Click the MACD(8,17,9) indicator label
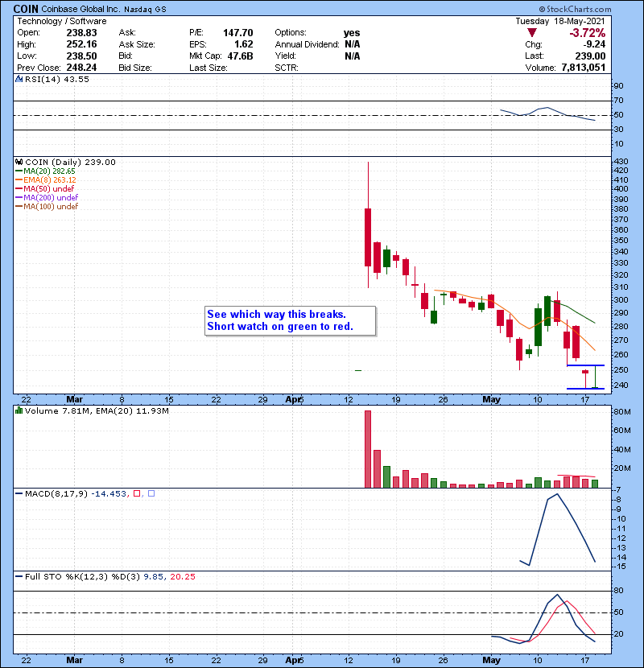The height and width of the screenshot is (668, 644). tap(56, 494)
